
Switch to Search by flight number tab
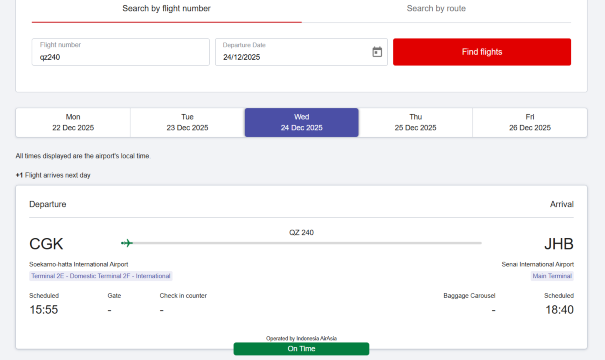pyautogui.click(x=166, y=8)
